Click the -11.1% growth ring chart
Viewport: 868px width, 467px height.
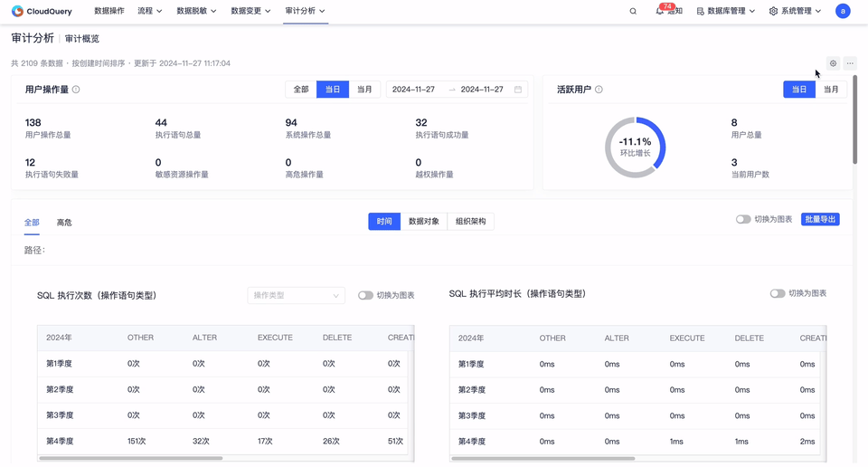tap(635, 147)
